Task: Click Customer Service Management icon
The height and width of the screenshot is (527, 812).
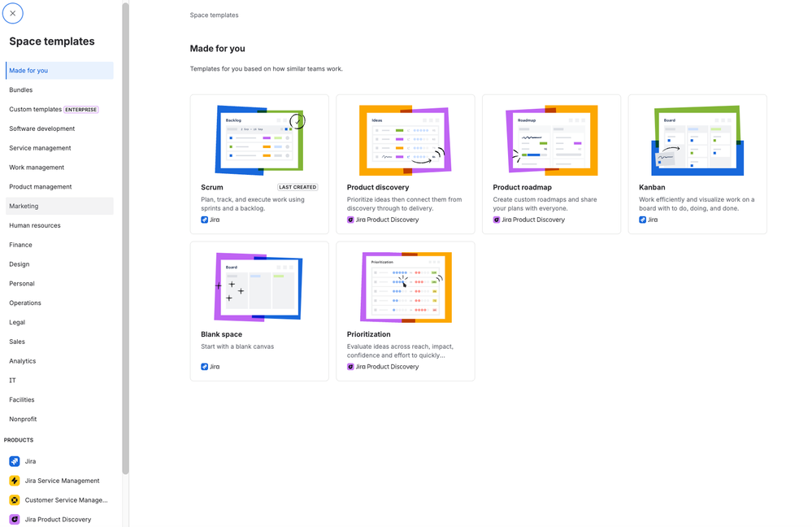Action: pyautogui.click(x=15, y=500)
